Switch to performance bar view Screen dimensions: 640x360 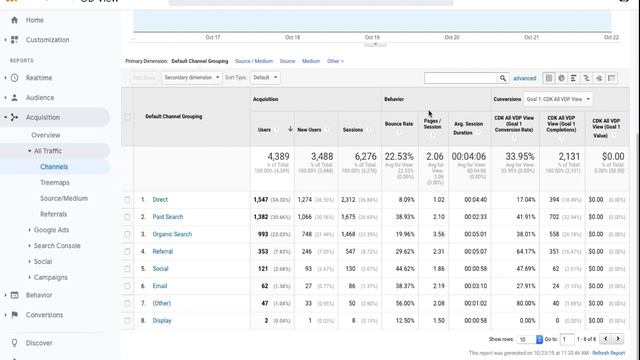click(574, 78)
